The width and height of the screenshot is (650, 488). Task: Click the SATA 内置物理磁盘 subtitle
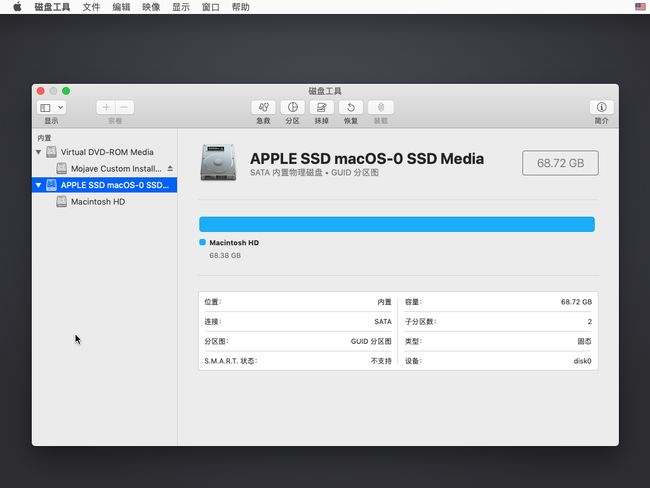coord(314,172)
